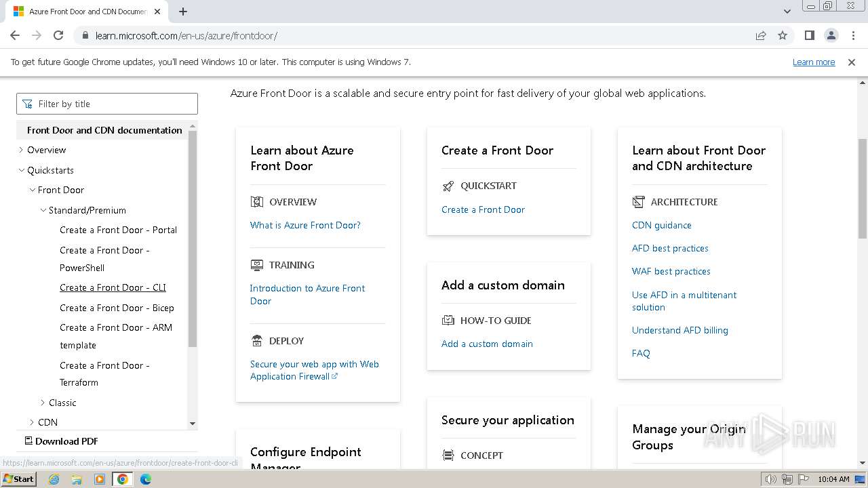The height and width of the screenshot is (488, 868).
Task: Bookmark this page with the star icon
Action: tap(783, 36)
